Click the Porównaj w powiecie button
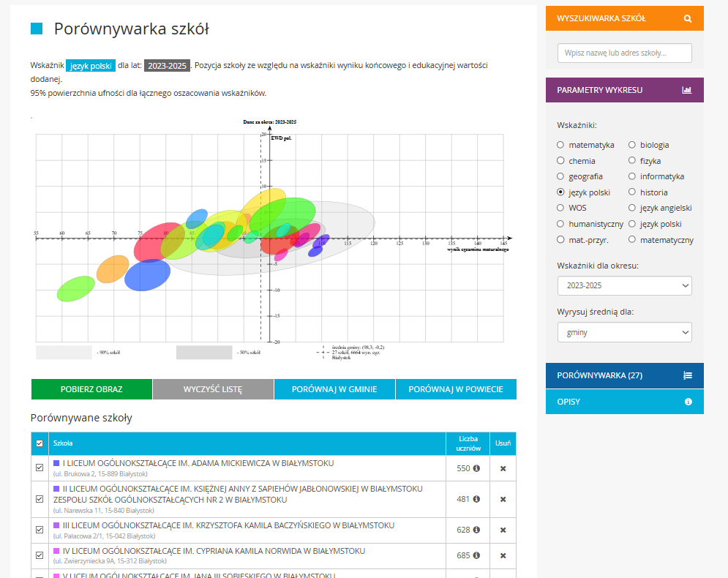The image size is (728, 578). point(456,389)
